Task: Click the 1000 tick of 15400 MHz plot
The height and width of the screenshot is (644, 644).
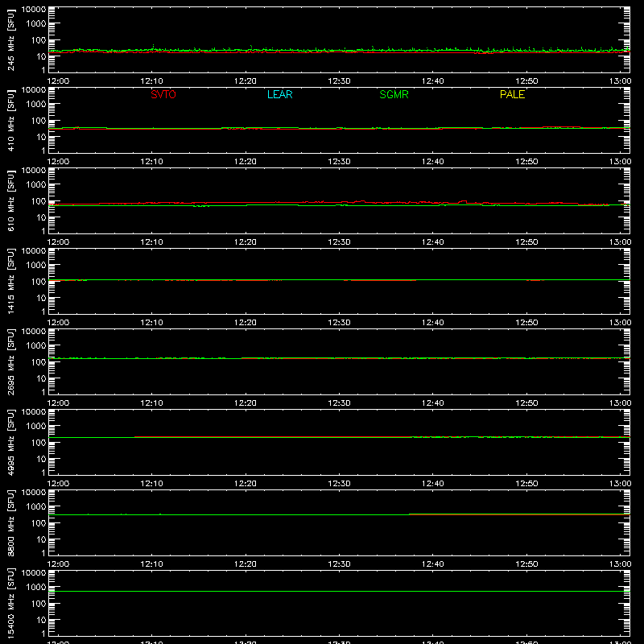Action: click(x=36, y=588)
